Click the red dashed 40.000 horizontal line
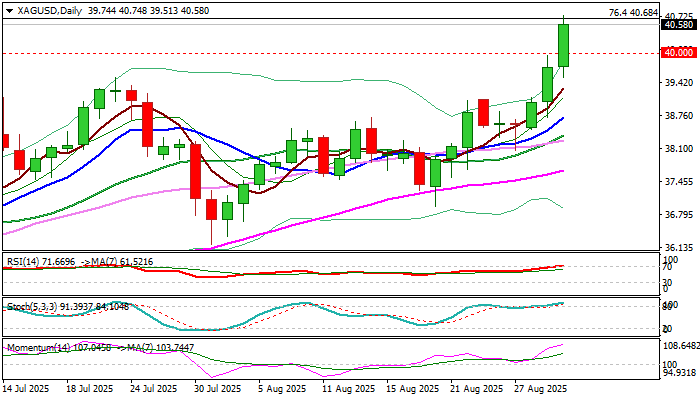Viewport: 700px width, 400px height. coord(330,53)
